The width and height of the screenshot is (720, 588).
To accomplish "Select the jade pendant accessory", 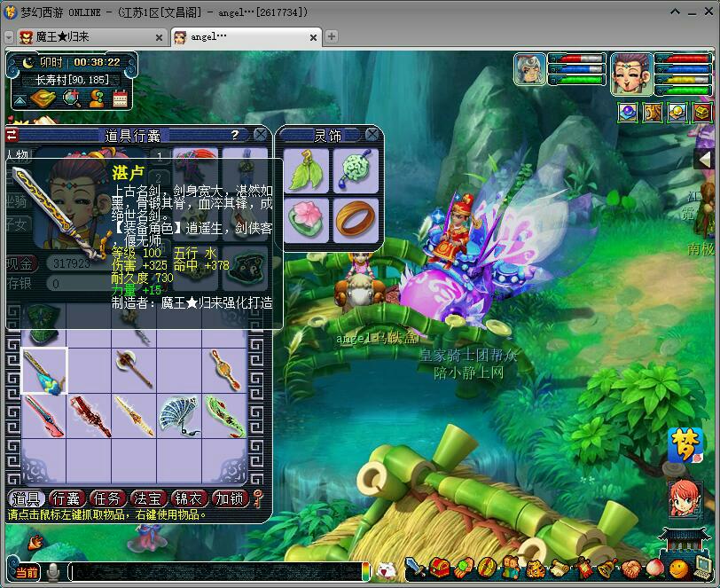I will click(356, 171).
